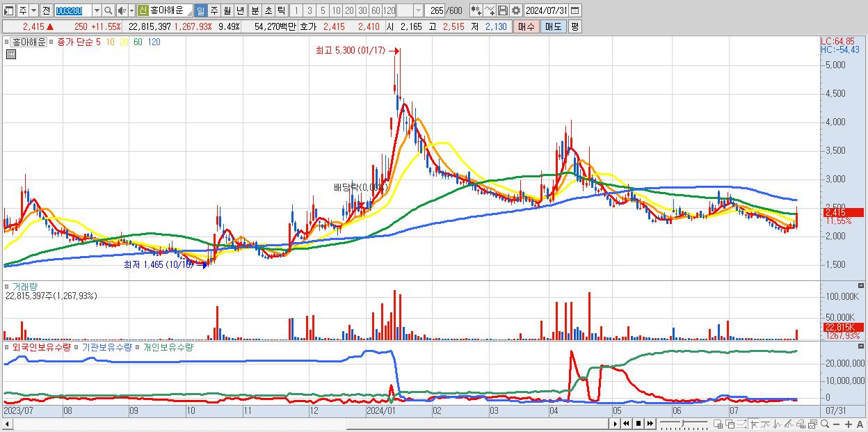Toggle the speaker sound icon
The height and width of the screenshot is (432, 868).
click(x=122, y=10)
